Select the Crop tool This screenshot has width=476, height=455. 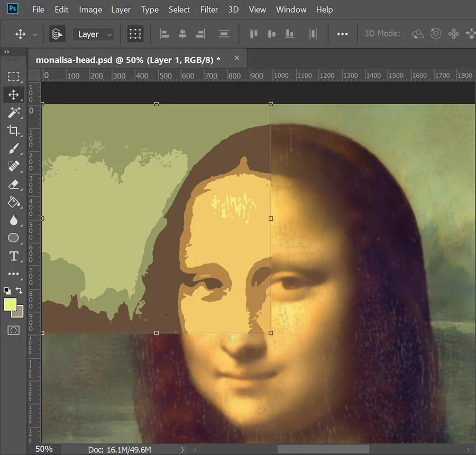tap(14, 131)
